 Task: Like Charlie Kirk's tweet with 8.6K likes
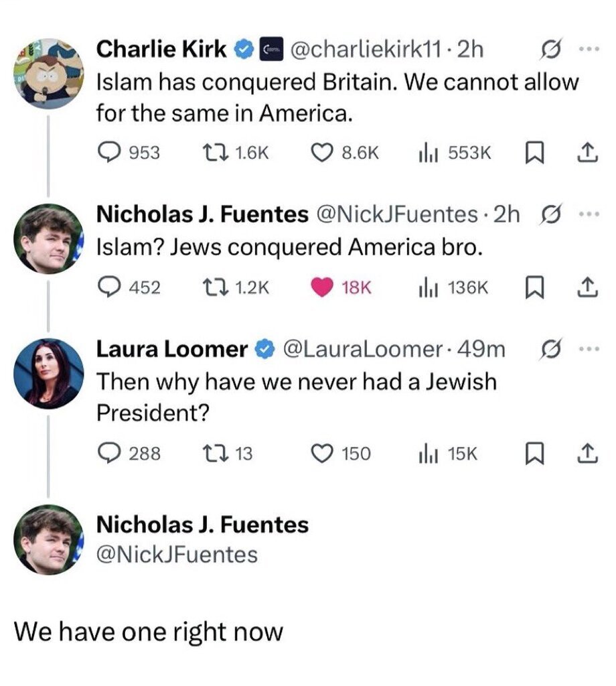[x=324, y=152]
